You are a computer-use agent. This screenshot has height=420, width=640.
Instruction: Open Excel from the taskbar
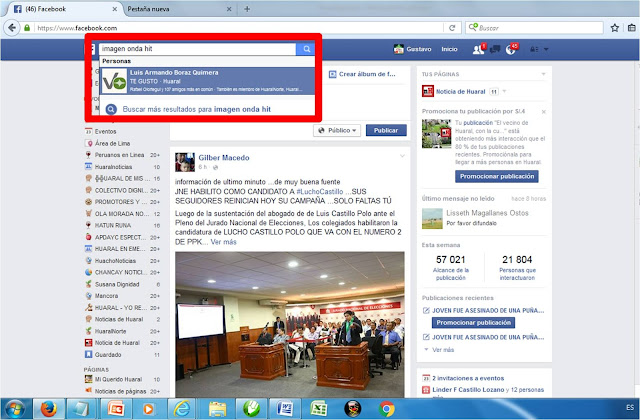[x=318, y=409]
